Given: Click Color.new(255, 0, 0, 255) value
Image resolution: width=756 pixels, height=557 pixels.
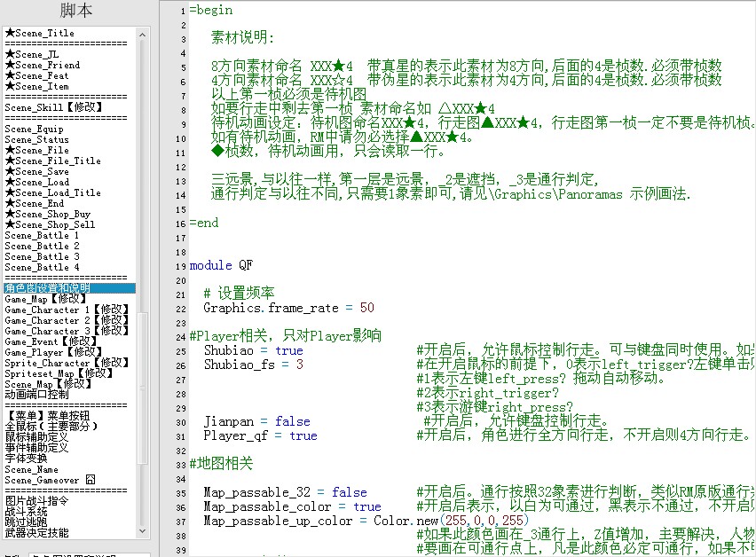Looking at the screenshot, I should (452, 521).
